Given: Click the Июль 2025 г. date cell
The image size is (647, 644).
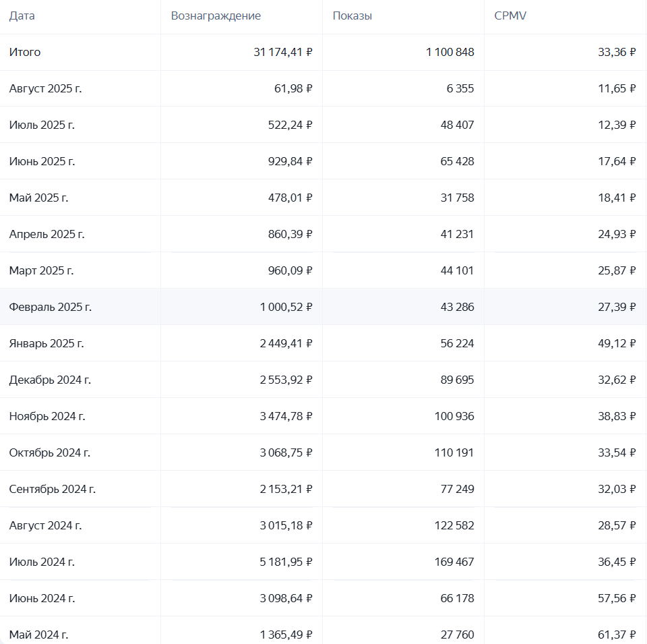Looking at the screenshot, I should pyautogui.click(x=42, y=125).
